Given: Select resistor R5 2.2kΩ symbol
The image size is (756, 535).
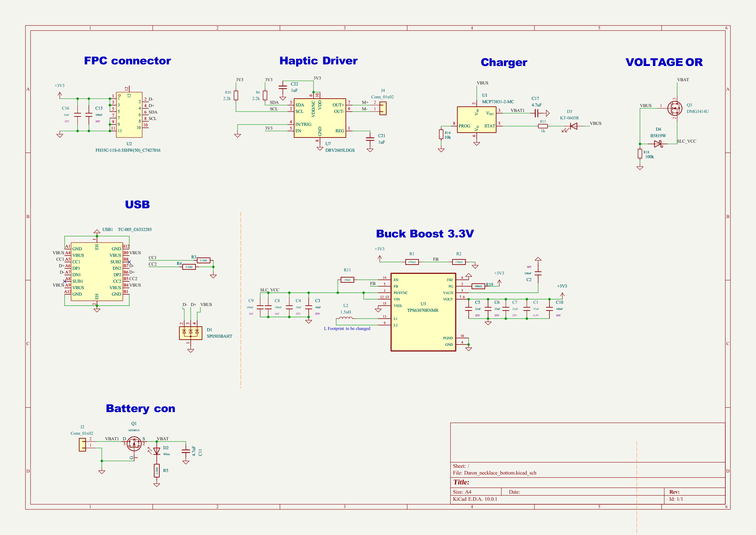Looking at the screenshot, I should click(157, 471).
